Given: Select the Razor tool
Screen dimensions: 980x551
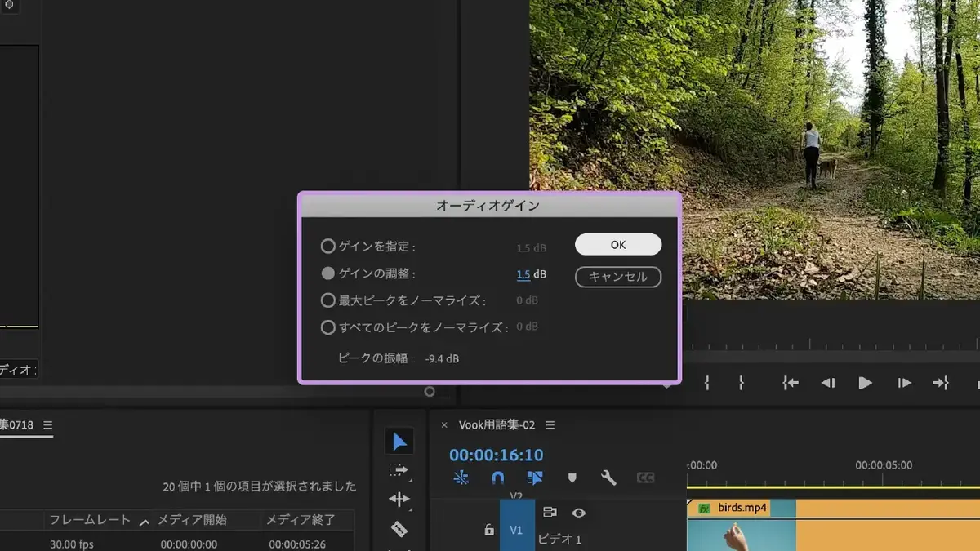Looking at the screenshot, I should [x=399, y=529].
